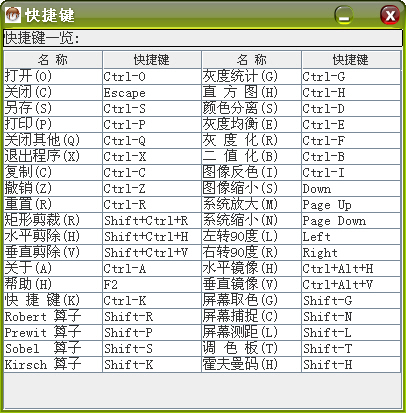Click the Ctrl-G shortcut cell

(351, 77)
